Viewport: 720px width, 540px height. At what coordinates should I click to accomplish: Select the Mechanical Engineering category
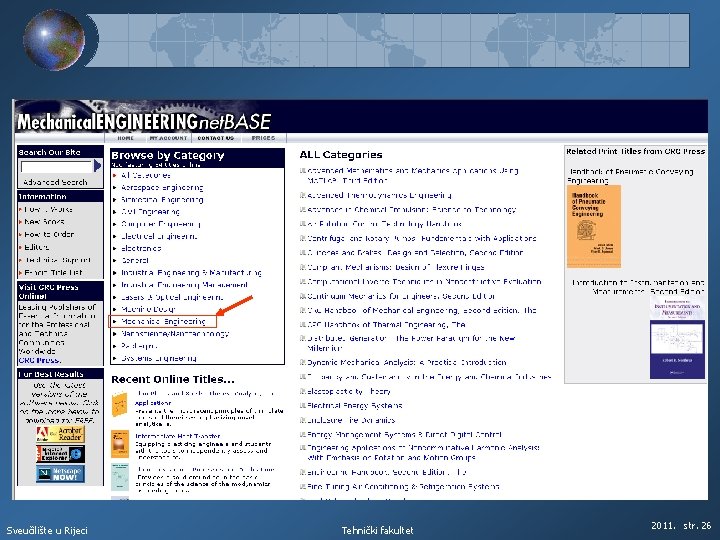[x=163, y=321]
